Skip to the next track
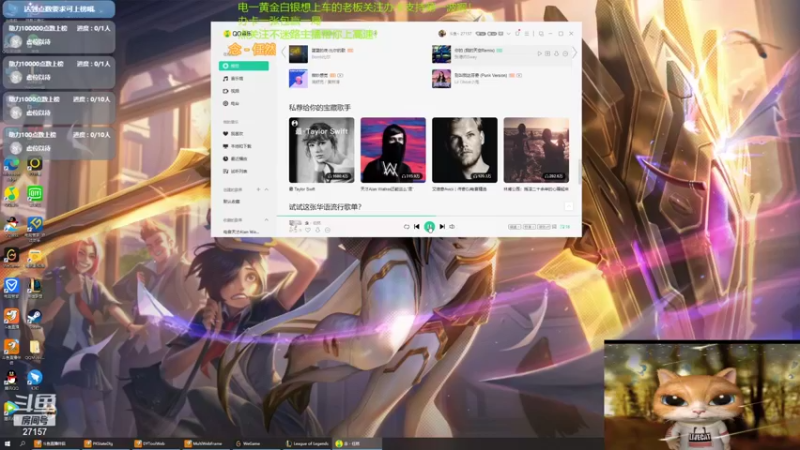Image resolution: width=800 pixels, height=450 pixels. click(x=442, y=227)
